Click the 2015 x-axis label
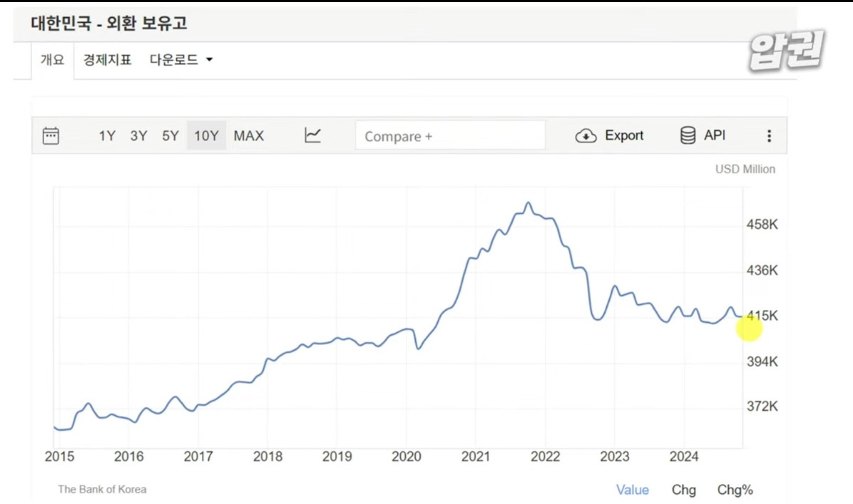This screenshot has width=853, height=504. tap(59, 456)
